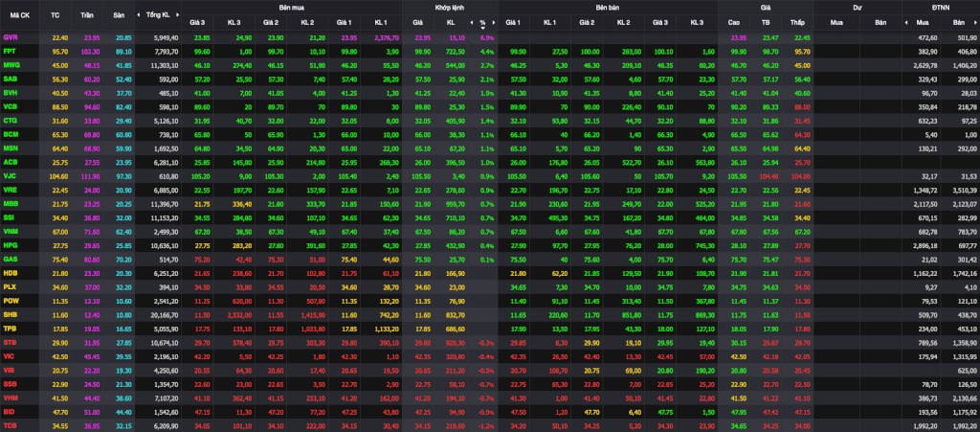Screen dimensions: 980x432
Task: Open the BCM stock ticker
Action: [11, 134]
